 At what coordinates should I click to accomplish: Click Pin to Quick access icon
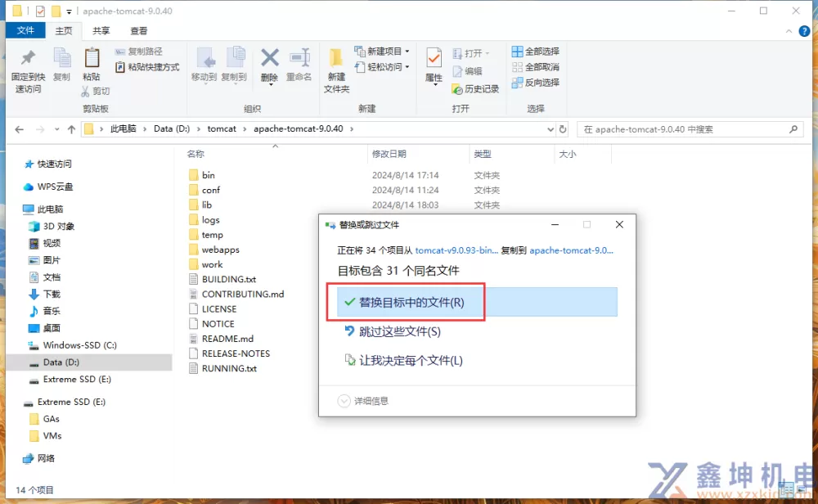coord(28,57)
